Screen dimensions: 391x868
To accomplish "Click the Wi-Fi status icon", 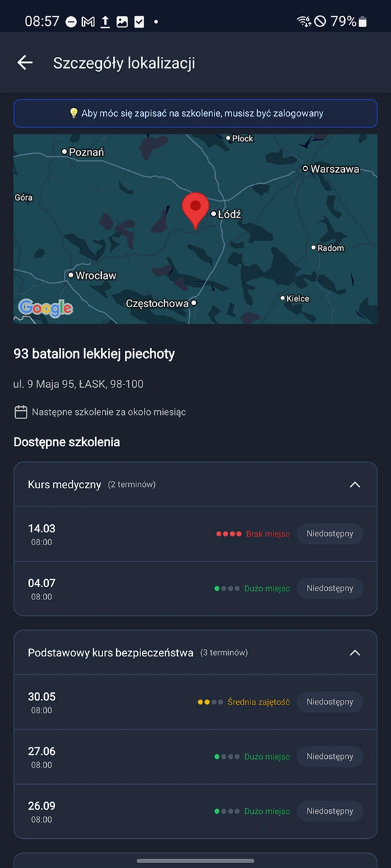I will click(x=304, y=21).
